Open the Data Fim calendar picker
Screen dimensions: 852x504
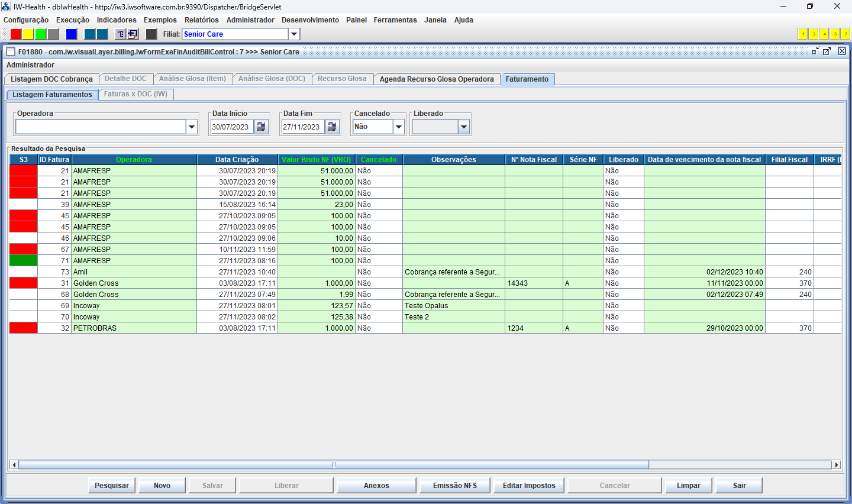click(332, 127)
